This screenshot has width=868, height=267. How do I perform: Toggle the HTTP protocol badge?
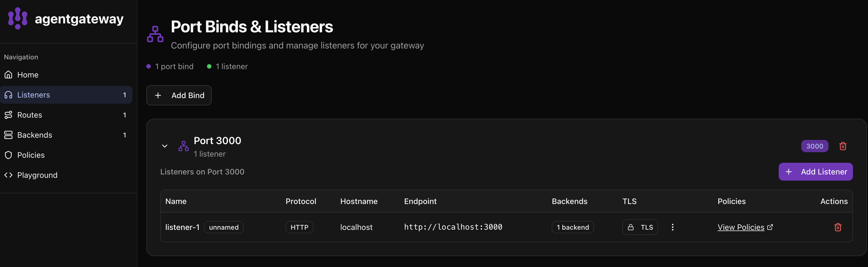(299, 227)
